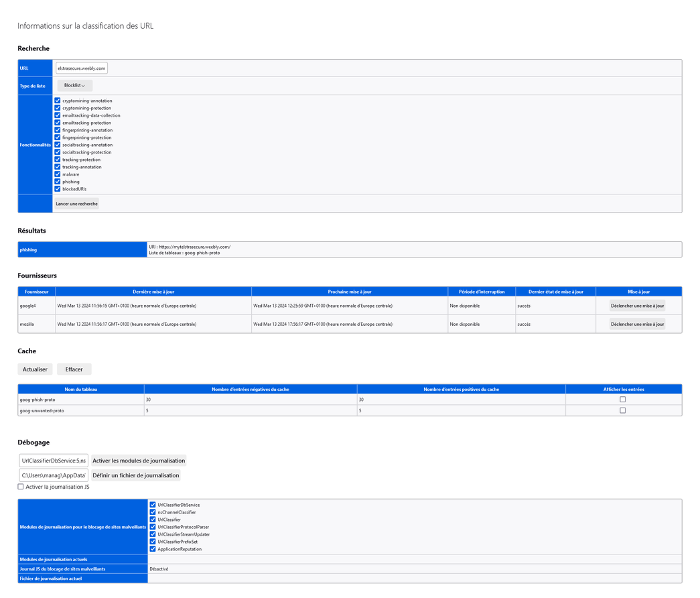Click the logging modules input field

pos(54,461)
